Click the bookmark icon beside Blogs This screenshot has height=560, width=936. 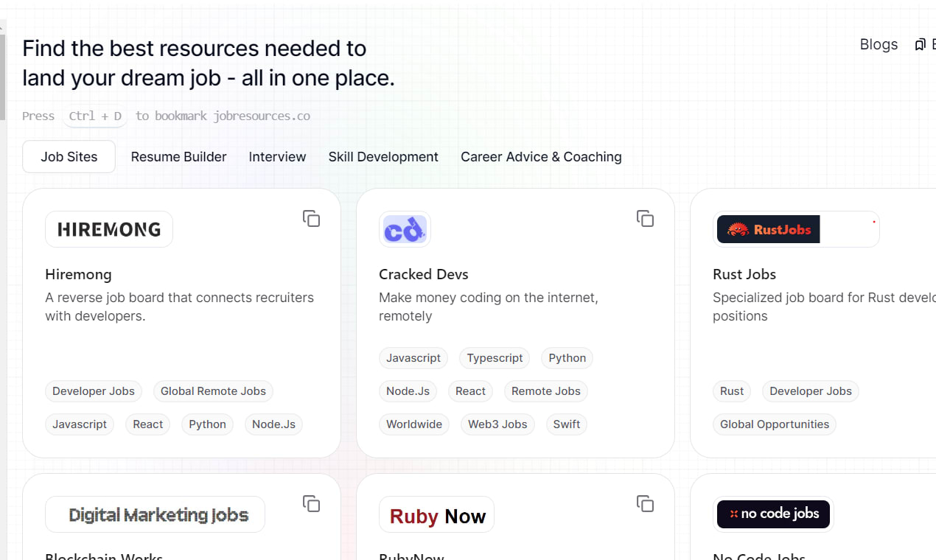(920, 45)
